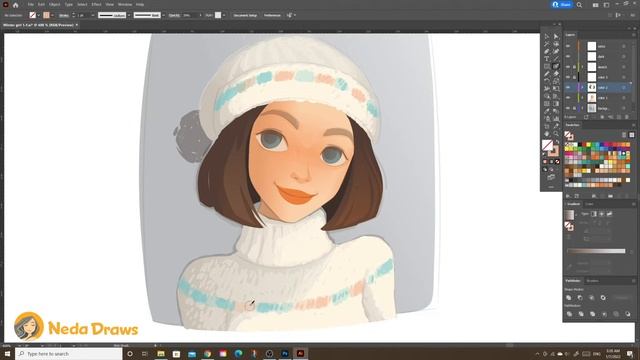Delete selected layer with trash icon
This screenshot has height=360, width=640.
click(627, 117)
